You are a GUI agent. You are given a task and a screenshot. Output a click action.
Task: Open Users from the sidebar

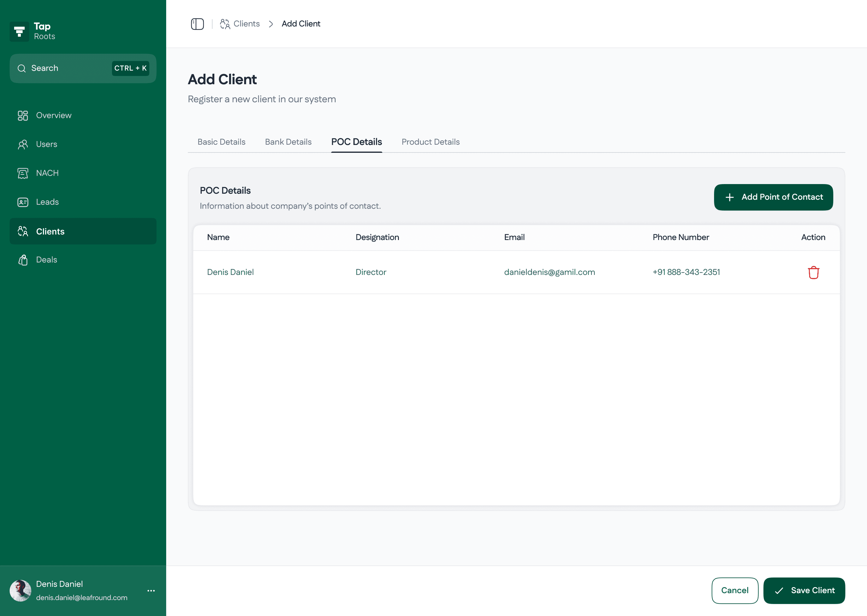pyautogui.click(x=46, y=144)
